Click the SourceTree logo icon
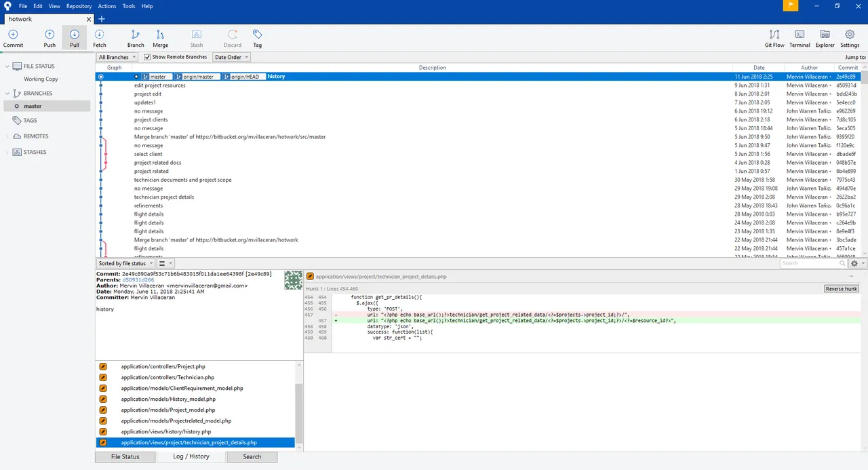The width and height of the screenshot is (868, 470). click(7, 6)
